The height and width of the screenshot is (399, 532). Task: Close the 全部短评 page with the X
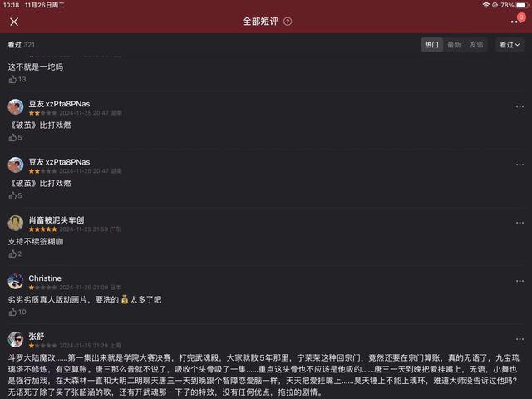pyautogui.click(x=14, y=22)
